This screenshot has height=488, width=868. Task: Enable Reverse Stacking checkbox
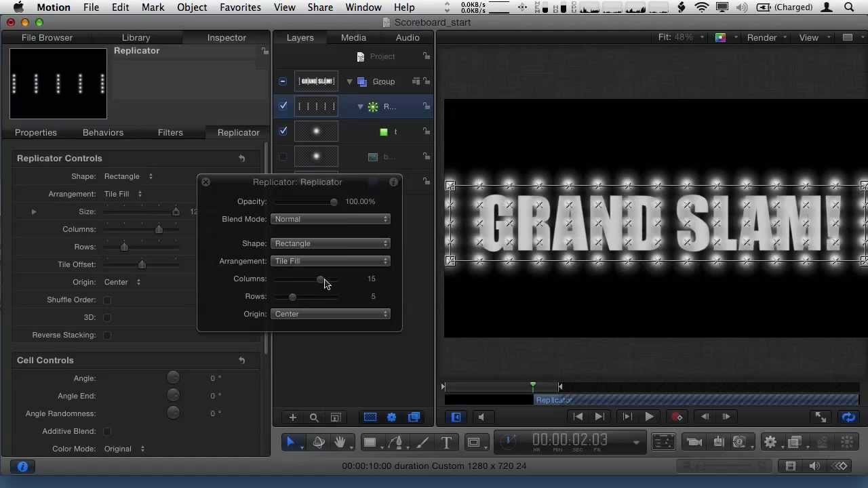coord(107,335)
